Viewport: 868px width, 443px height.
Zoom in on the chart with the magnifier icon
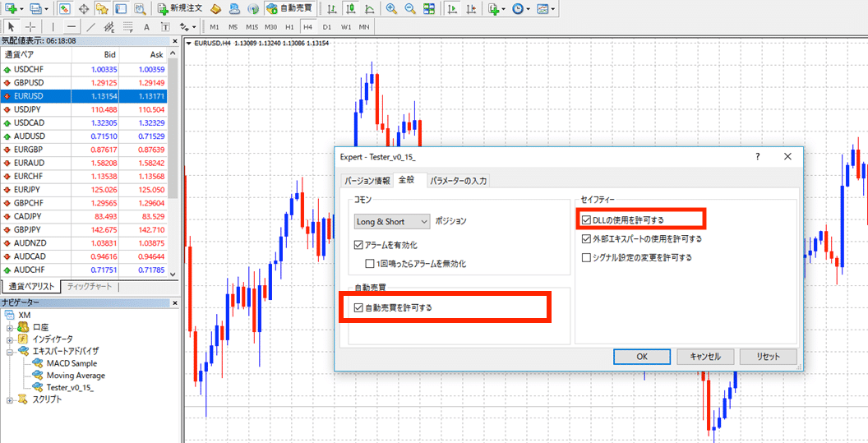[391, 9]
